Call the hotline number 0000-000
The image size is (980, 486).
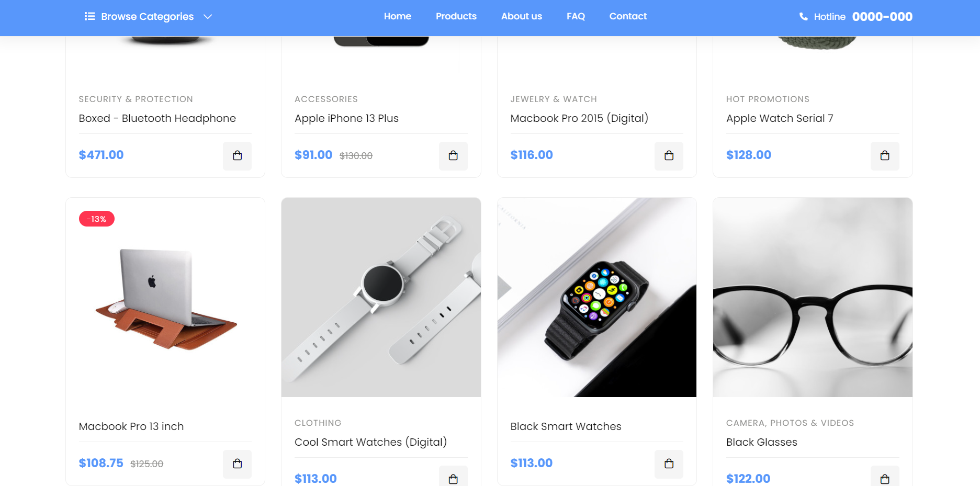coord(882,17)
